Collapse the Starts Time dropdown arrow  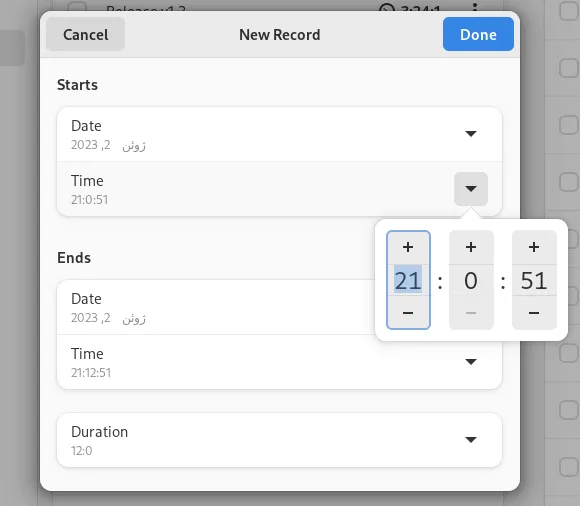point(471,189)
